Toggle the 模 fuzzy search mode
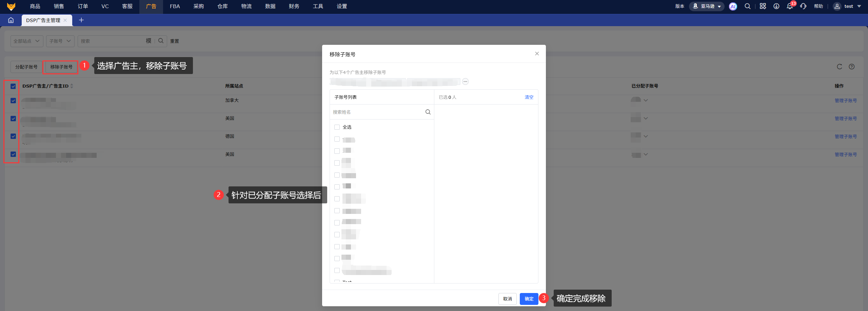Viewport: 868px width, 311px height. click(x=149, y=41)
